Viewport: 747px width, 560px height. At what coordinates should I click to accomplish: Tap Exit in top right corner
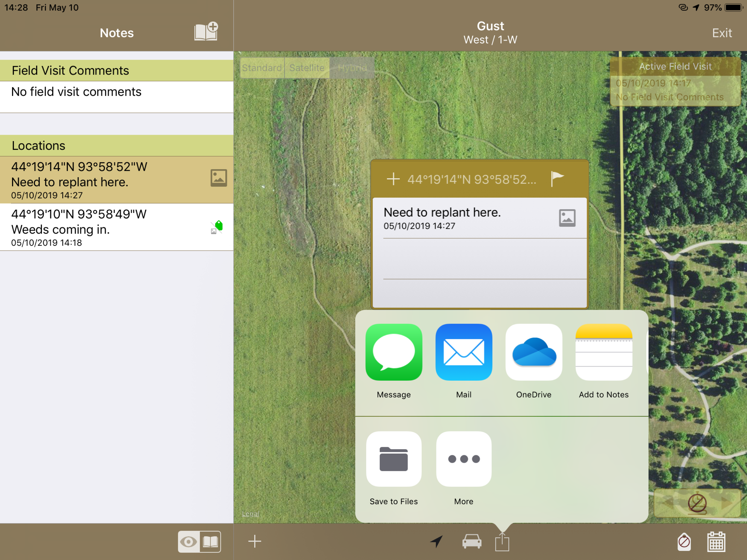click(722, 33)
